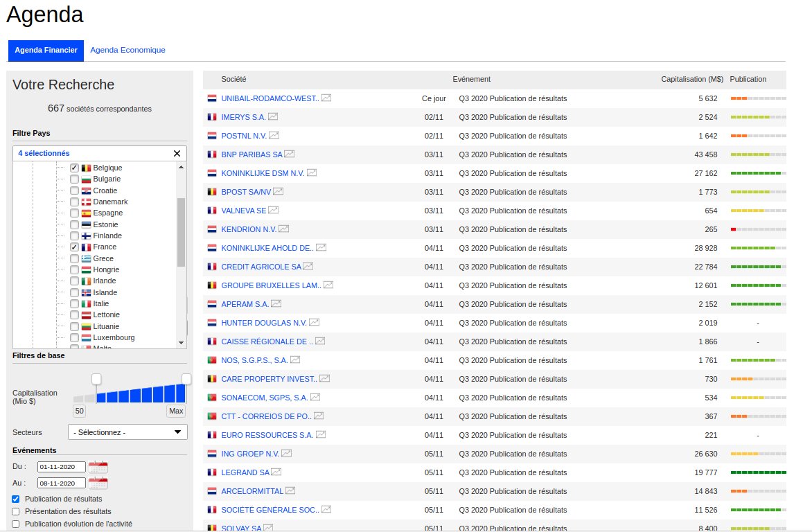Open the SOCIÉTÉ GÉNÉRALE SOC.. link
This screenshot has height=532, width=812.
pyautogui.click(x=270, y=510)
